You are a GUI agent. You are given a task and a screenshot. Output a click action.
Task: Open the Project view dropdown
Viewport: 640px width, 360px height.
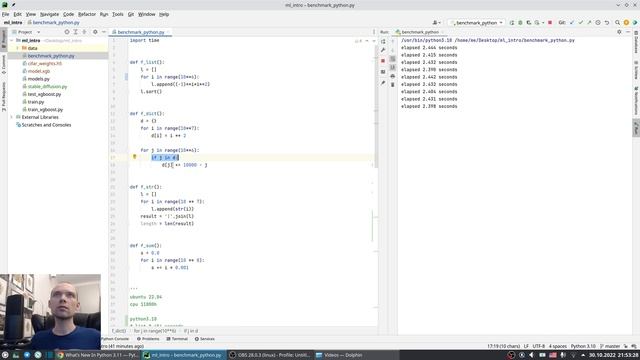(27, 32)
